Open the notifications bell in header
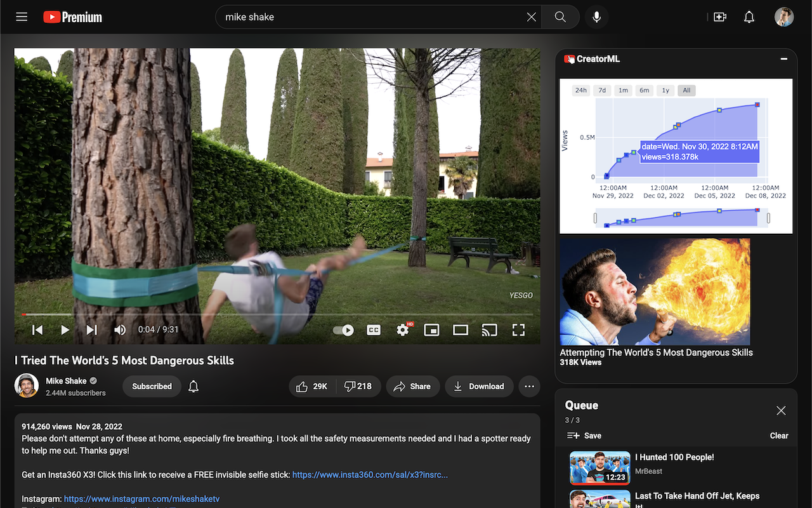The image size is (812, 508). click(x=749, y=17)
